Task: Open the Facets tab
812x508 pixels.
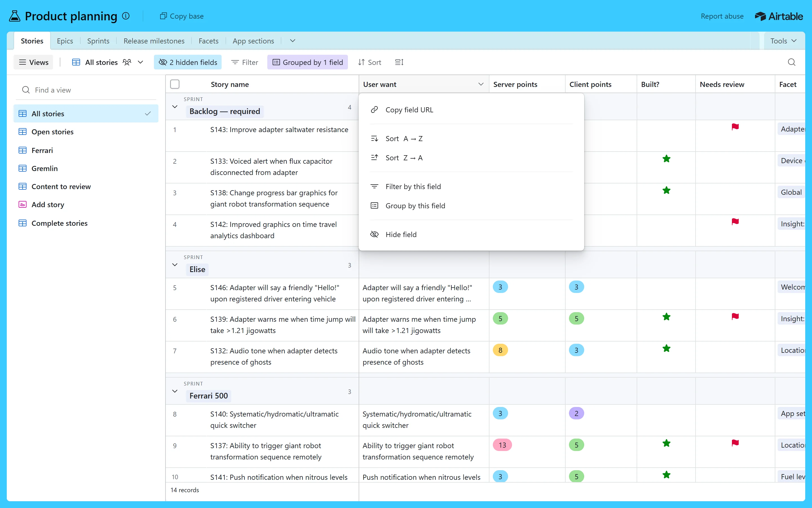Action: 208,41
